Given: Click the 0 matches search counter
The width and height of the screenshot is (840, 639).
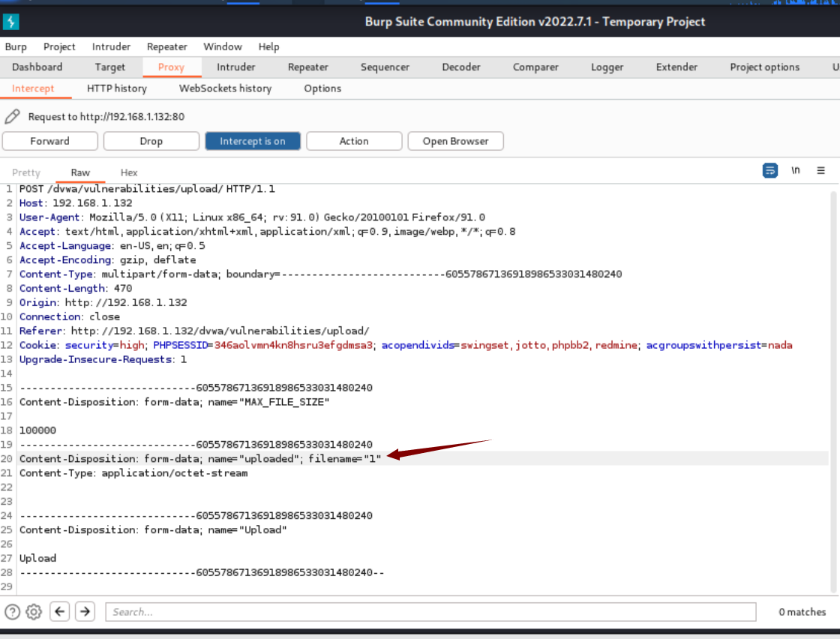Looking at the screenshot, I should tap(802, 612).
